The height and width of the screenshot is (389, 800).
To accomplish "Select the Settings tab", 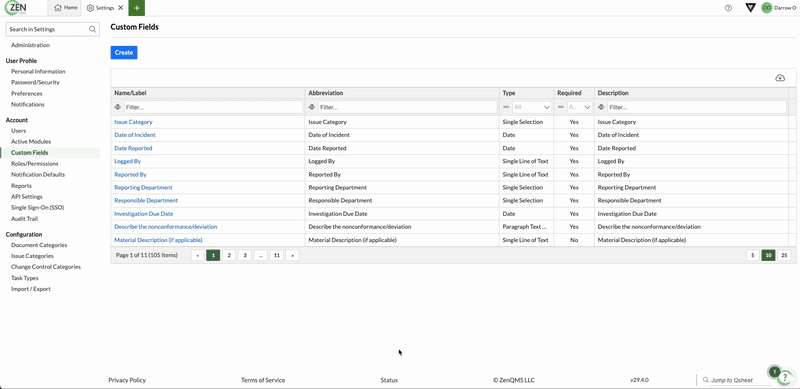I will click(100, 8).
